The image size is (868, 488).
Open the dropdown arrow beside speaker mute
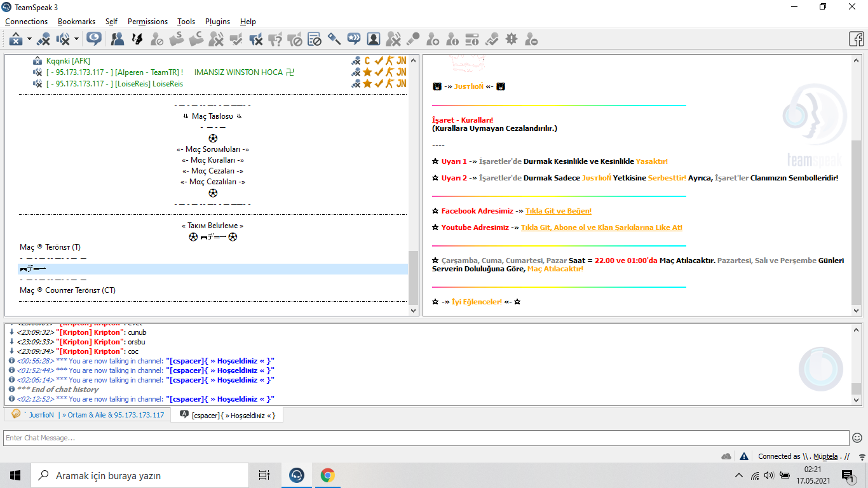(x=76, y=39)
